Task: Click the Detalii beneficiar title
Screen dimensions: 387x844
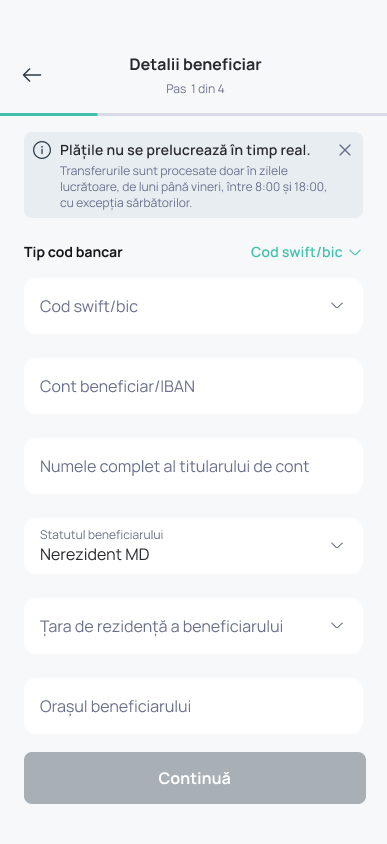Action: (x=195, y=65)
